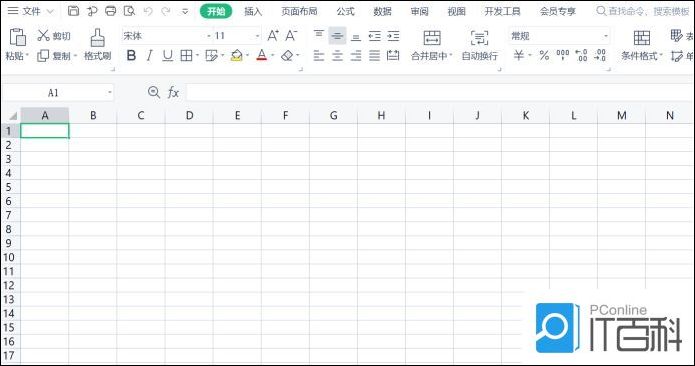The width and height of the screenshot is (695, 366).
Task: Click the Save icon in quick access bar
Action: pyautogui.click(x=73, y=11)
